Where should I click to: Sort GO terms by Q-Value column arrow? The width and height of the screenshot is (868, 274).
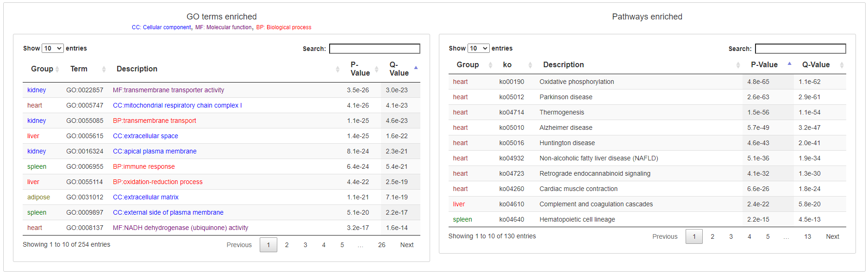(x=416, y=68)
